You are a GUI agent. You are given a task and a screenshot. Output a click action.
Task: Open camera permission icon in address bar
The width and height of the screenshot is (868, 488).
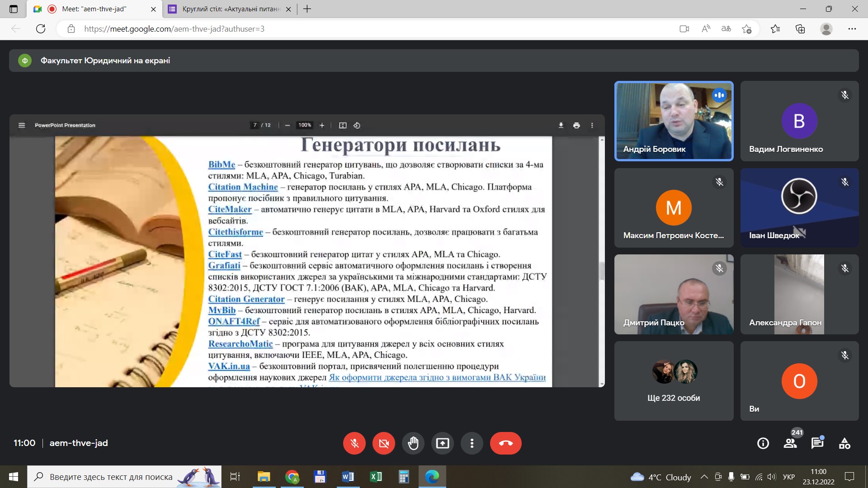[684, 29]
